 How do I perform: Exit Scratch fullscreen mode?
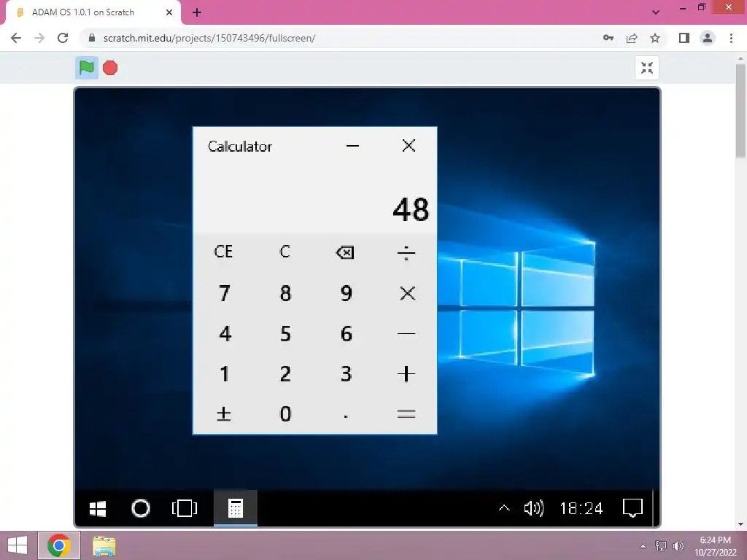(x=647, y=68)
